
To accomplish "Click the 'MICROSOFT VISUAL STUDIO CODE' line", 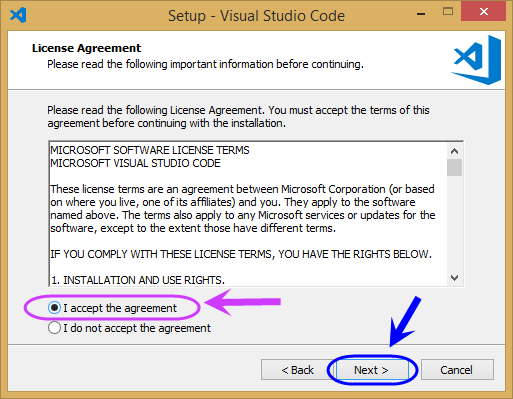I will (x=135, y=163).
